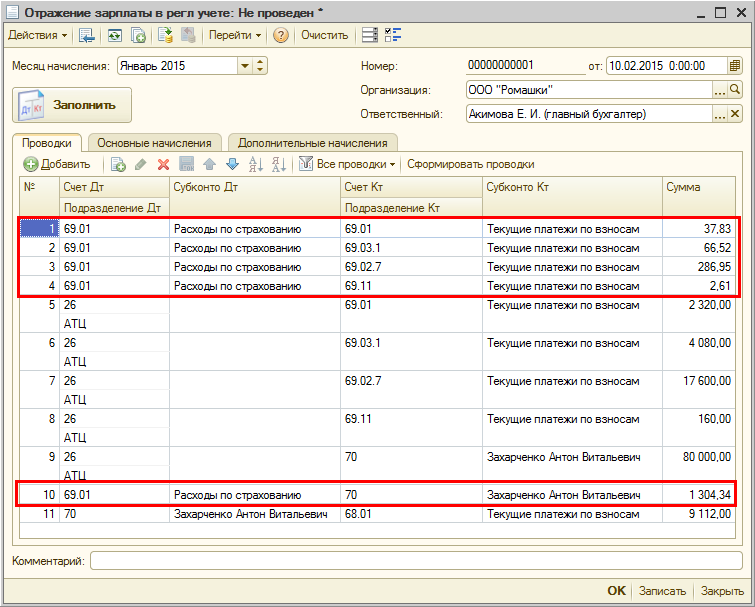Click the pencil edit row icon
The image size is (755, 607).
pos(141,164)
